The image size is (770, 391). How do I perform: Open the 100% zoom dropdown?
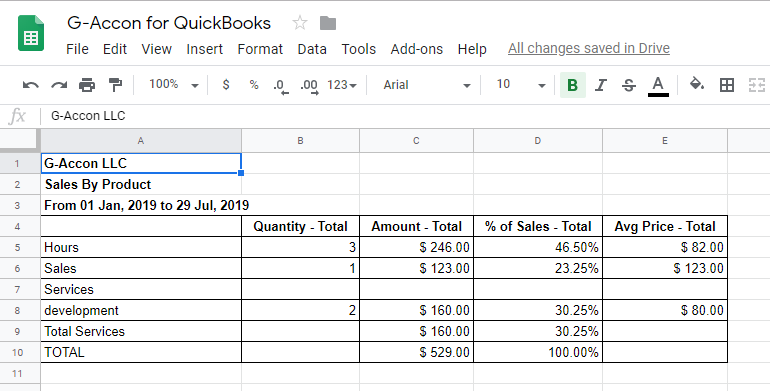pyautogui.click(x=173, y=84)
